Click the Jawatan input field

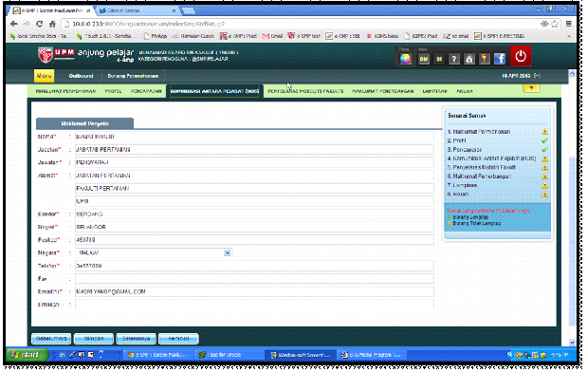254,162
